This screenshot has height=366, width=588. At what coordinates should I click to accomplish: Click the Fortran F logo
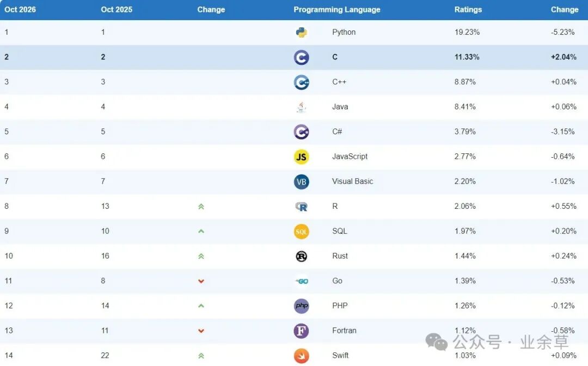pyautogui.click(x=301, y=331)
